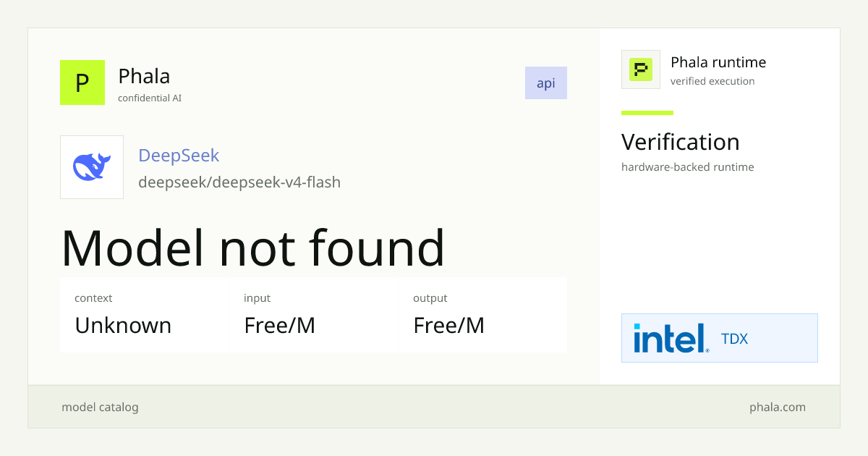Click the Verification heading

(x=681, y=142)
